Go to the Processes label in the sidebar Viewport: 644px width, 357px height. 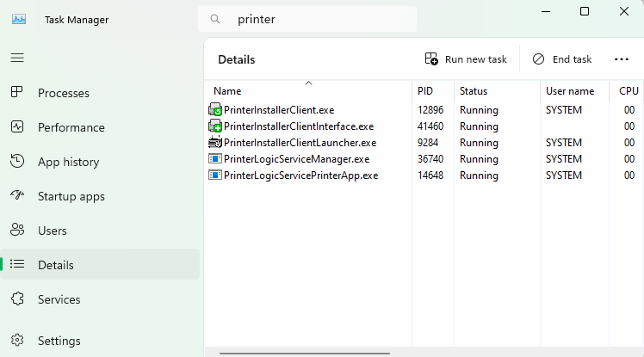pyautogui.click(x=64, y=93)
